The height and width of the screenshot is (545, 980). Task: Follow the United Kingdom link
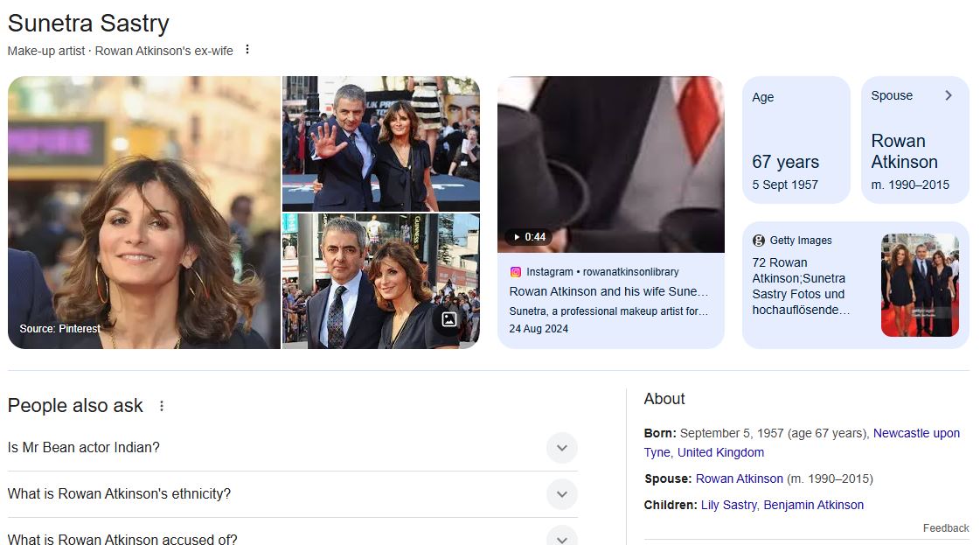click(720, 452)
